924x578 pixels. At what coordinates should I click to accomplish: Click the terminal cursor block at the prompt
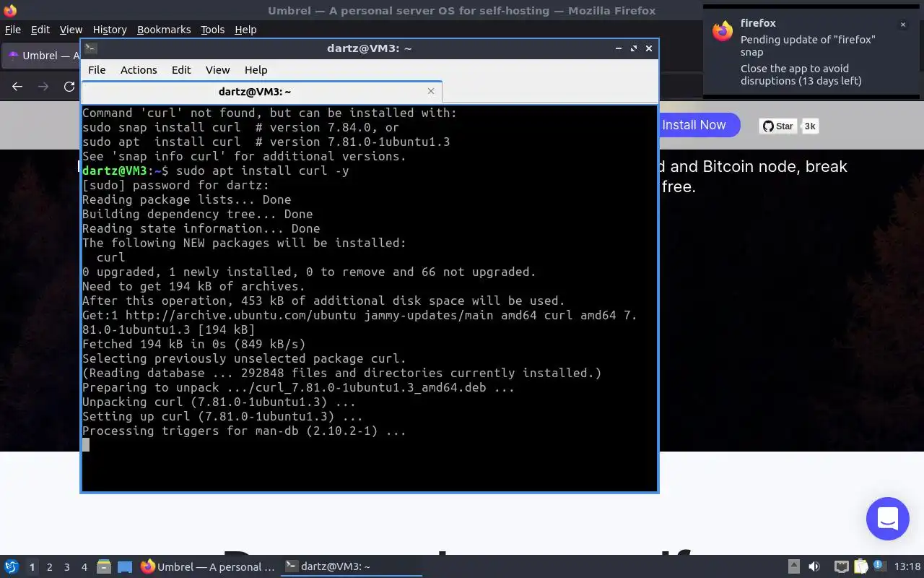(86, 445)
